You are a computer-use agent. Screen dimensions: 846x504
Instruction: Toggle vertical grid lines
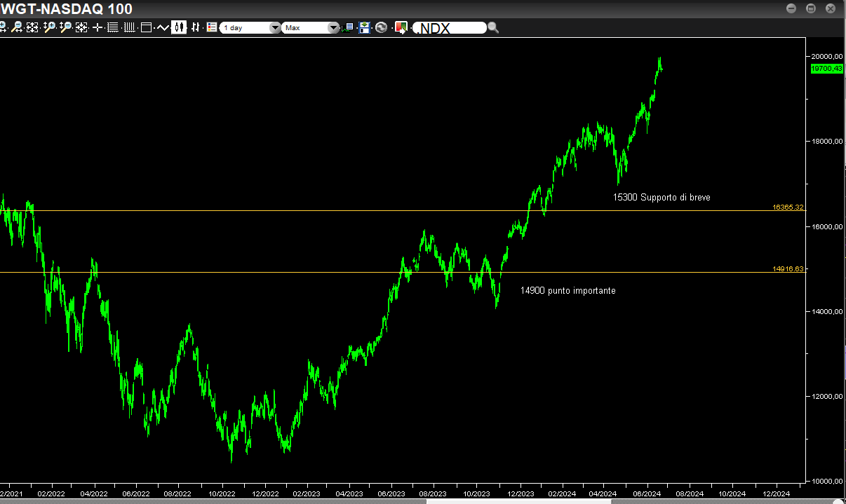129,27
